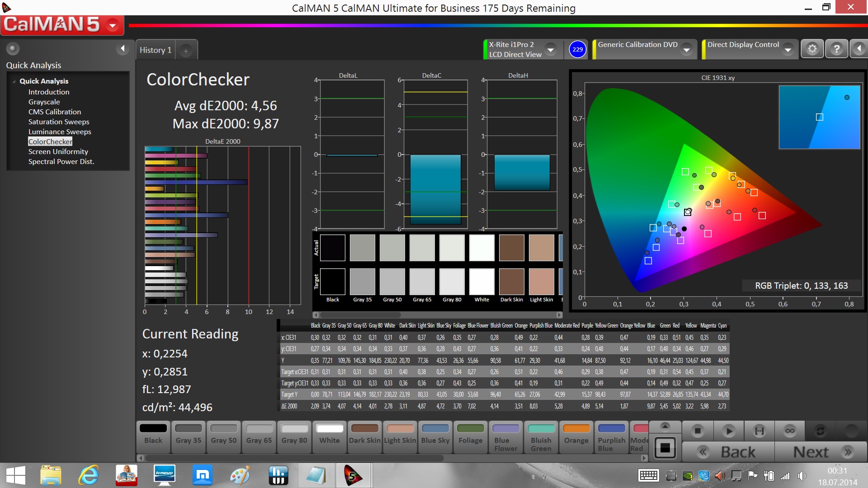Open the CalMAN 5 main menu arrow
The width and height of the screenshot is (868, 488).
113,25
